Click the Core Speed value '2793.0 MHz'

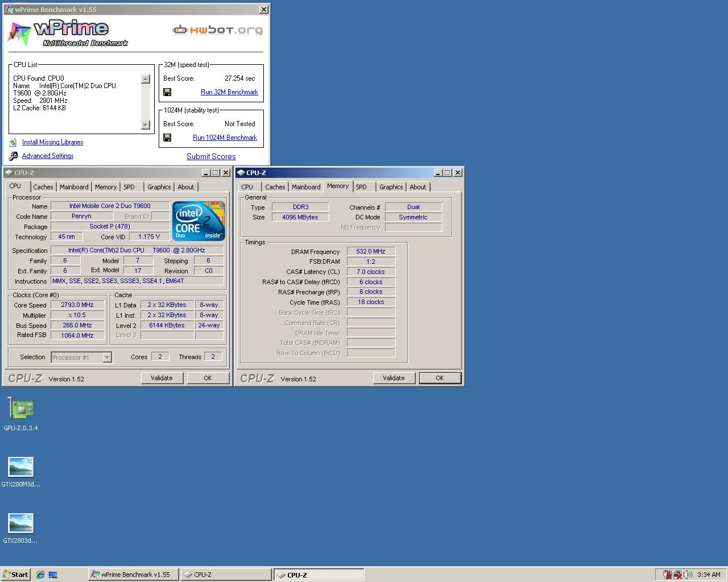tap(77, 305)
